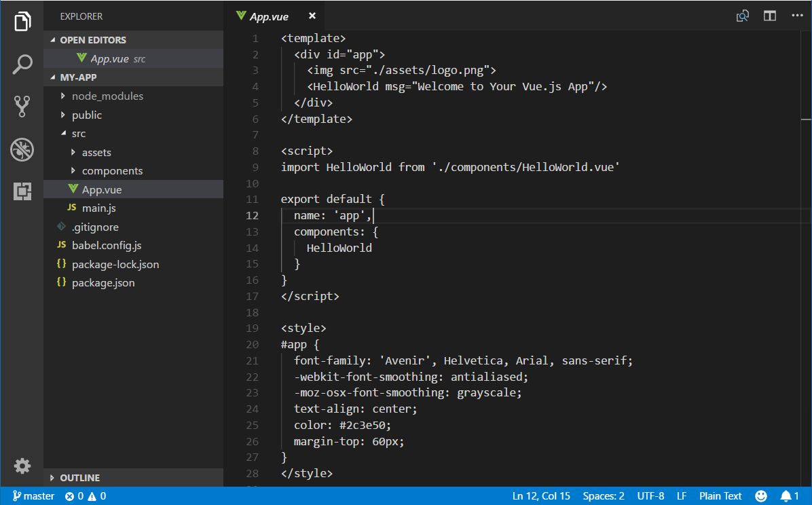Select App.vue in Open Editors
The width and height of the screenshot is (812, 505).
point(134,58)
